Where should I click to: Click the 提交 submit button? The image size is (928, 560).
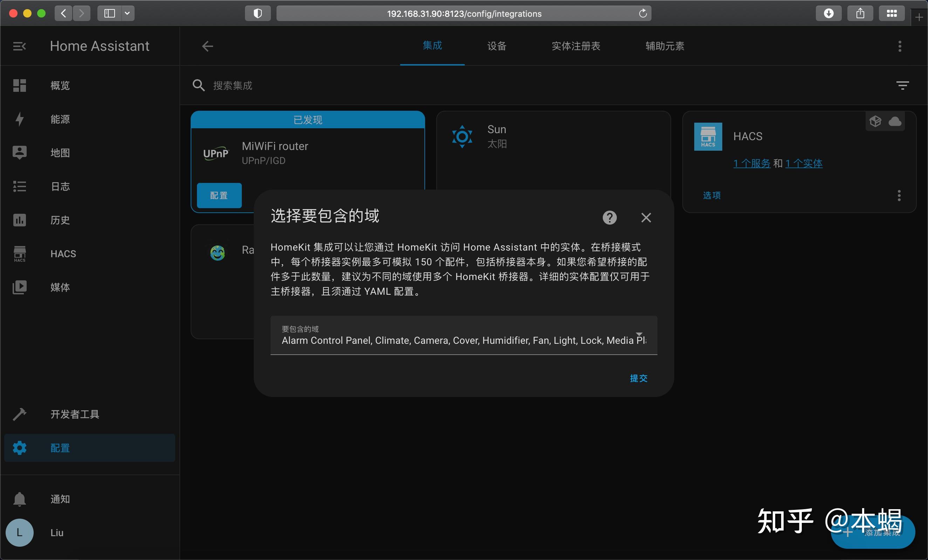639,378
